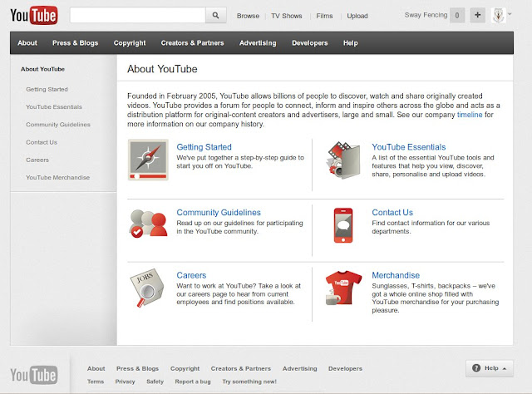
Task: Click footer About link
Action: (x=96, y=368)
